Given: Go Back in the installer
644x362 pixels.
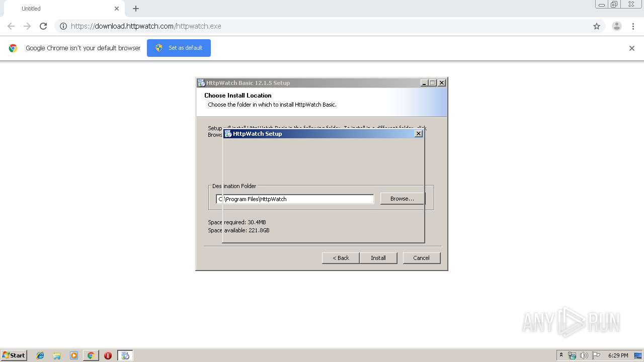Looking at the screenshot, I should point(341,258).
